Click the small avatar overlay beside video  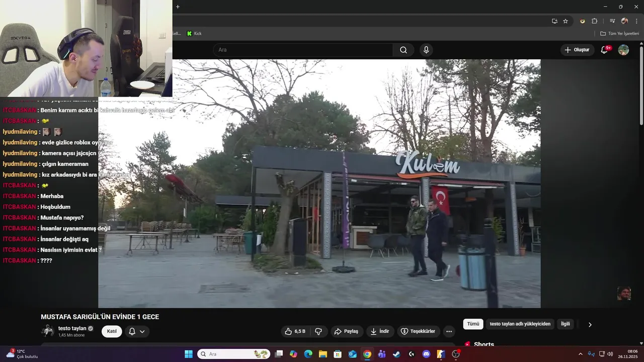(624, 293)
